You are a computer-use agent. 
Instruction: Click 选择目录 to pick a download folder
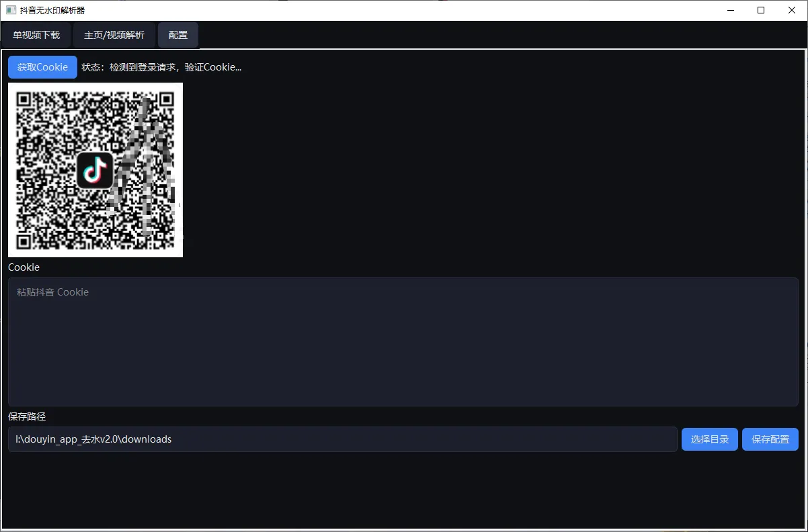coord(709,439)
